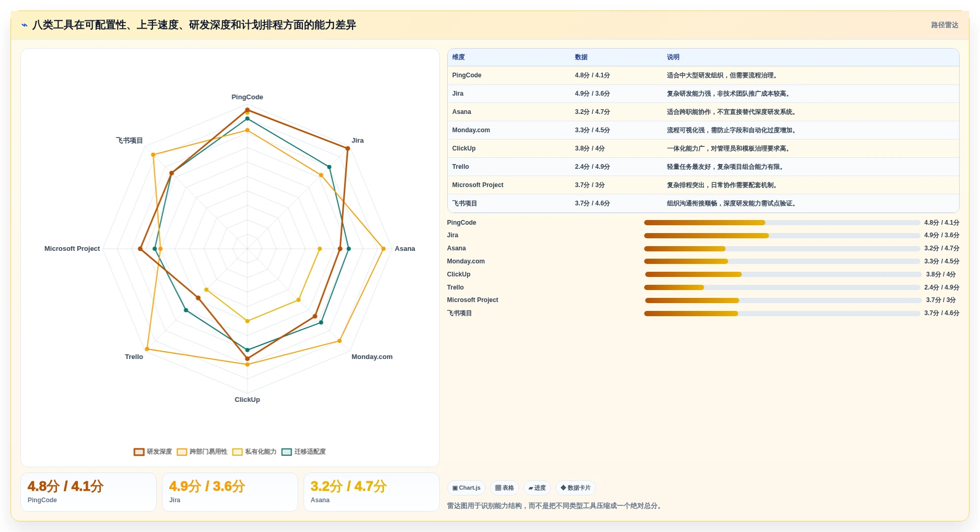Click the Chart.js tag chip
Viewport: 980px width, 532px height.
tap(466, 488)
